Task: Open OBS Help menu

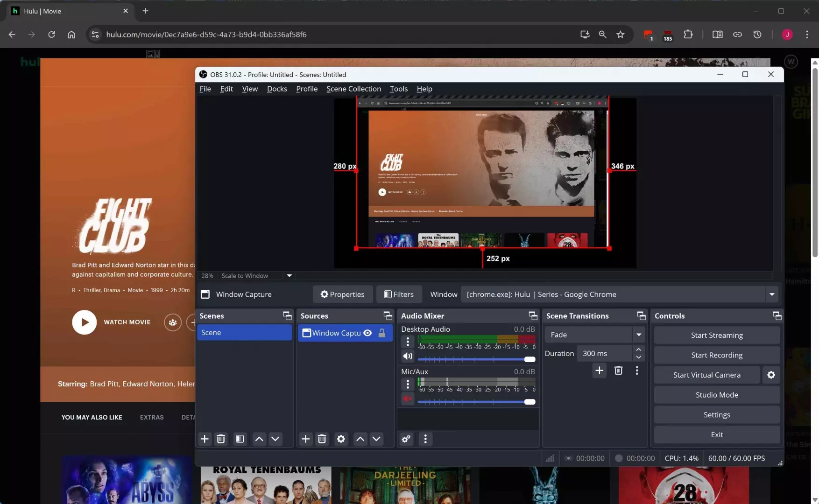Action: (424, 89)
